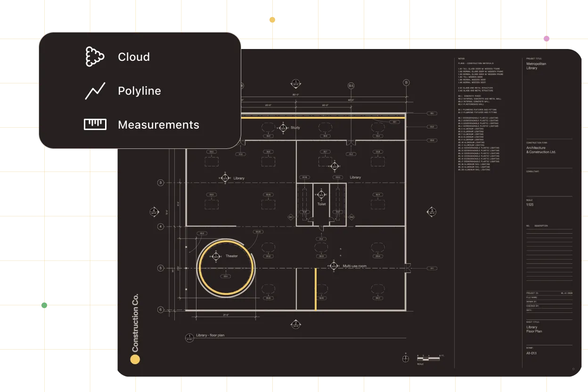The height and width of the screenshot is (392, 588).
Task: Click the north arrow compass beside the scale bar
Action: coord(406,359)
